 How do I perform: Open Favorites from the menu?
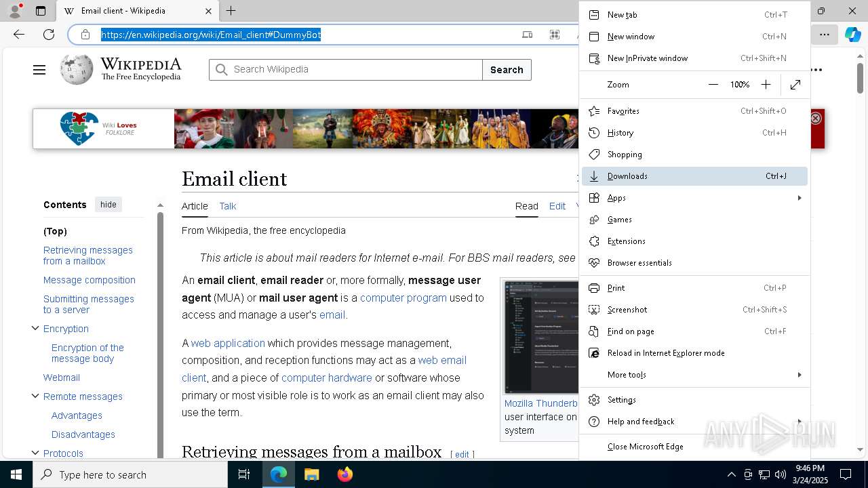pyautogui.click(x=694, y=111)
